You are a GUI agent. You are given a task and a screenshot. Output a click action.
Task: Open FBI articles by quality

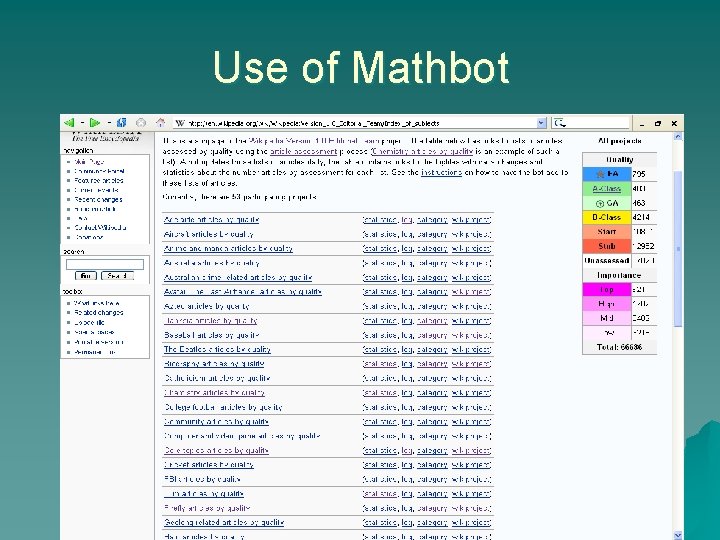pyautogui.click(x=202, y=479)
